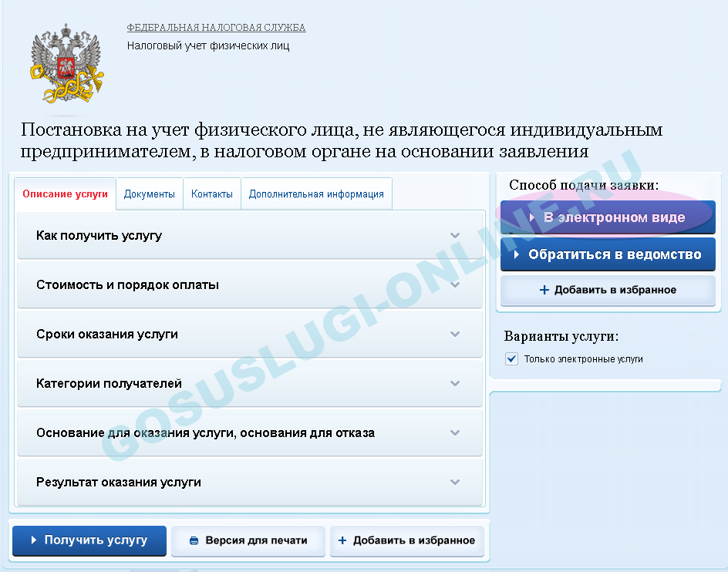Click the В электронном виде button

pos(608,217)
